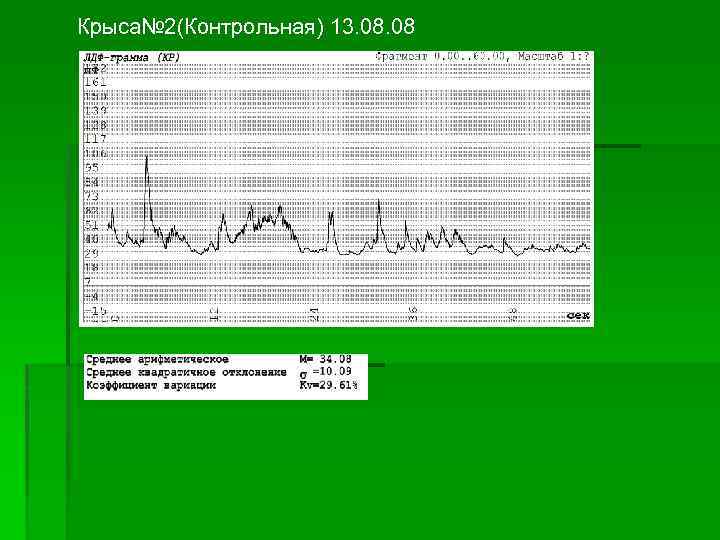
Task: Click the Фрагмент and Масштаб header text
Action: pos(482,56)
